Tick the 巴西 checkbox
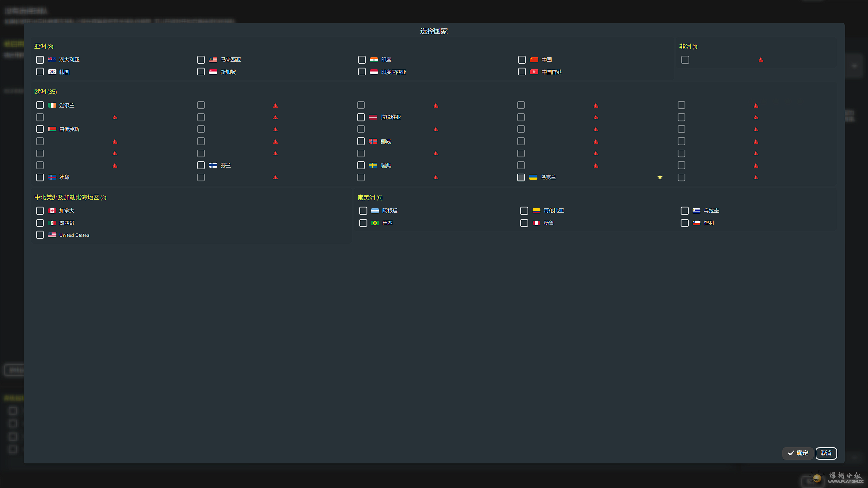The height and width of the screenshot is (488, 868). pos(363,223)
